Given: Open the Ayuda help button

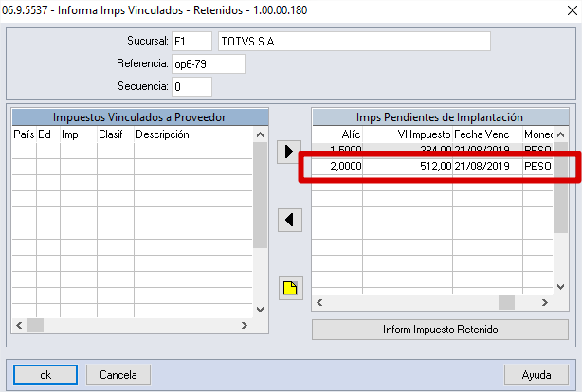Looking at the screenshot, I should [x=537, y=375].
